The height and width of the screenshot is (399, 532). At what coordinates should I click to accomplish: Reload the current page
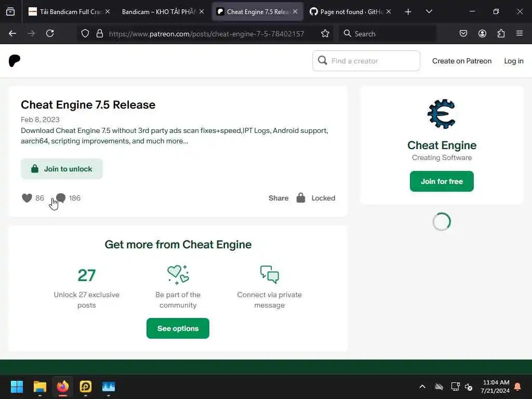50,34
